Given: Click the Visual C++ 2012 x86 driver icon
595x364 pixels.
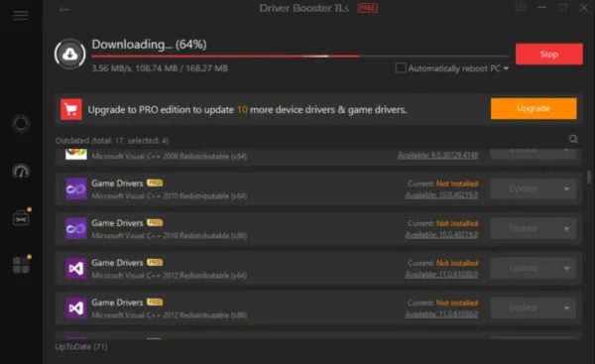Looking at the screenshot, I should point(76,308).
